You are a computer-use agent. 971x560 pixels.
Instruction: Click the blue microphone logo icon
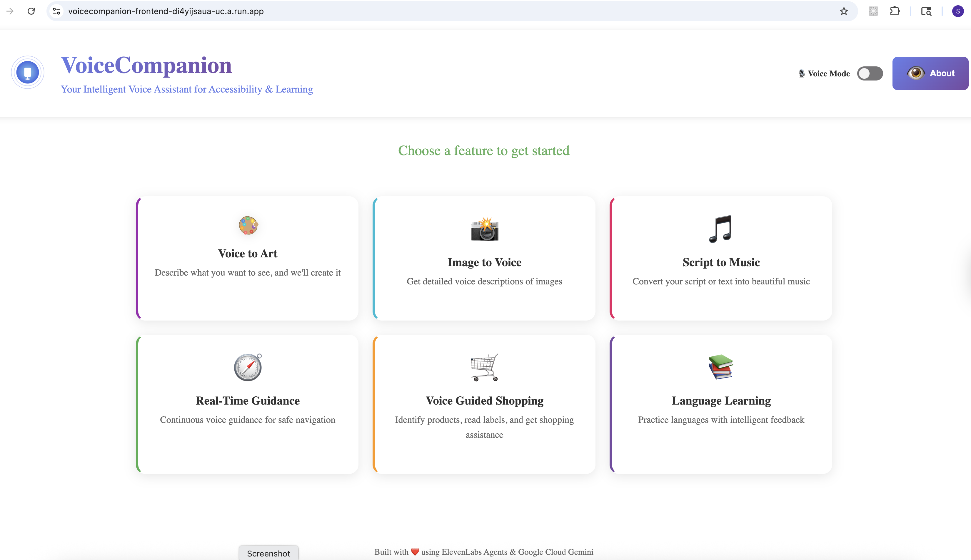click(x=28, y=73)
